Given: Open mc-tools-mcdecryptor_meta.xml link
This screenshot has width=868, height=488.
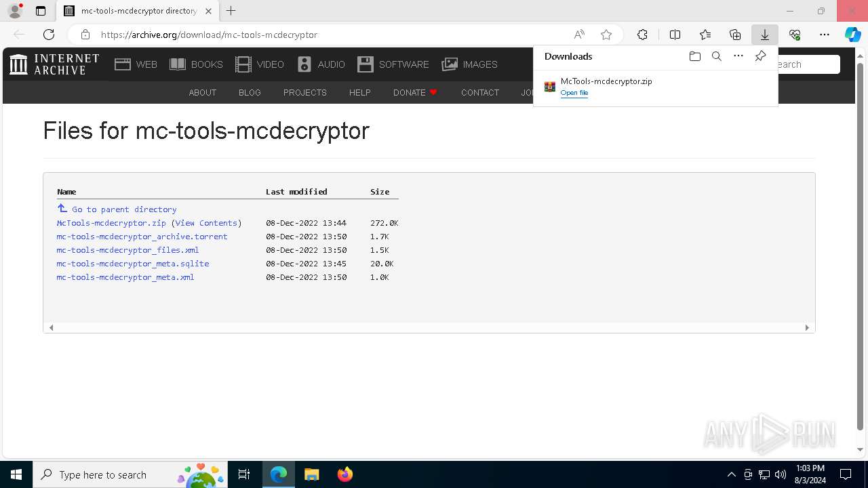Looking at the screenshot, I should click(x=125, y=277).
